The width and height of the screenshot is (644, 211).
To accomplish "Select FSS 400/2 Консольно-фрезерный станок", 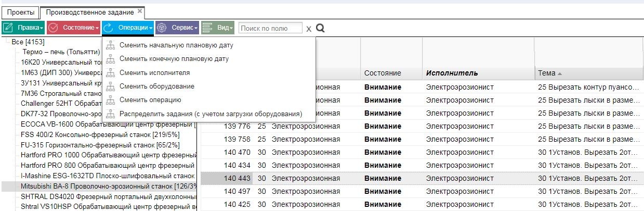I will 100,134.
